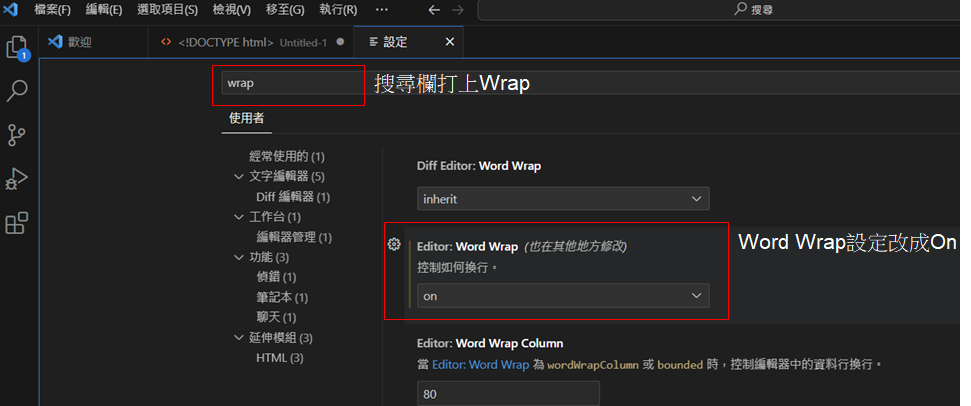971x406 pixels.
Task: Click the Editor: Word Wrap Column title
Action: (490, 343)
